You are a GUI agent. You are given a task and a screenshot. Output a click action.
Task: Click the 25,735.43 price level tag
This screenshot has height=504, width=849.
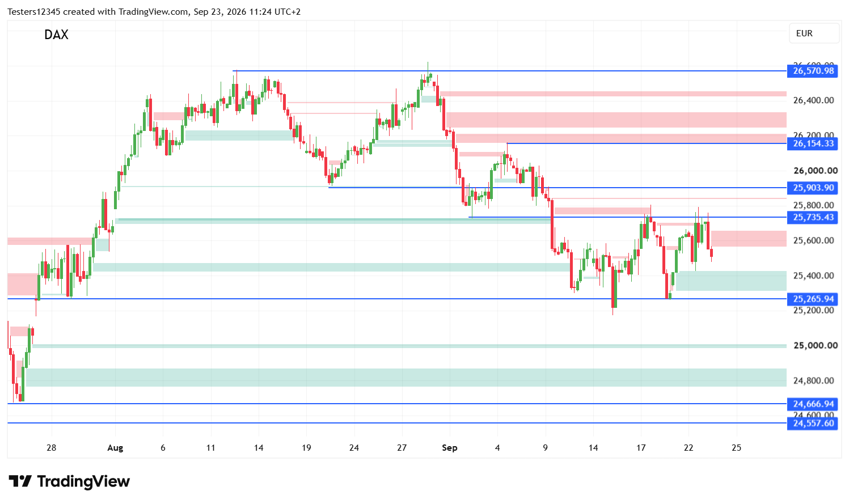812,217
